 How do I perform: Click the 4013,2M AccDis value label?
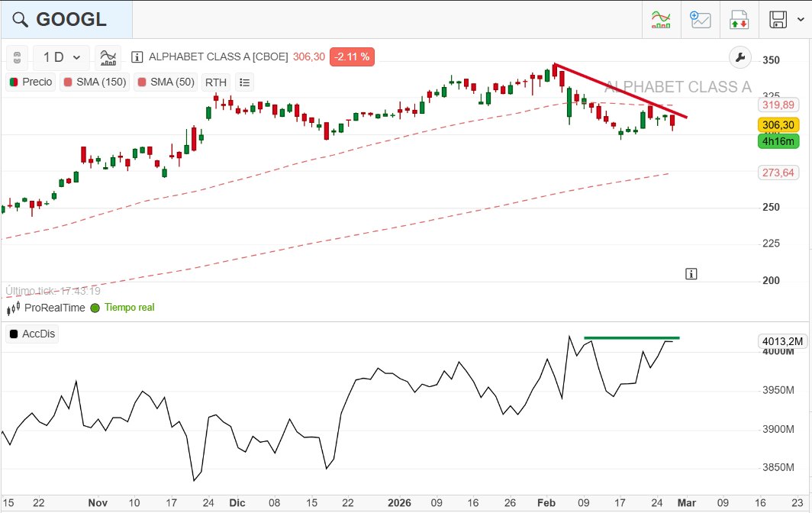click(x=782, y=341)
